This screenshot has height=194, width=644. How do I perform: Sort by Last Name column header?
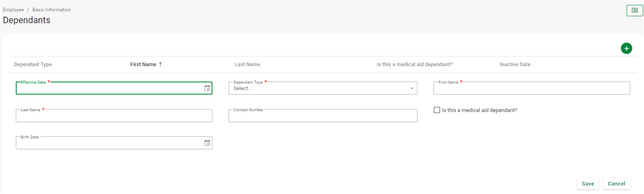247,65
